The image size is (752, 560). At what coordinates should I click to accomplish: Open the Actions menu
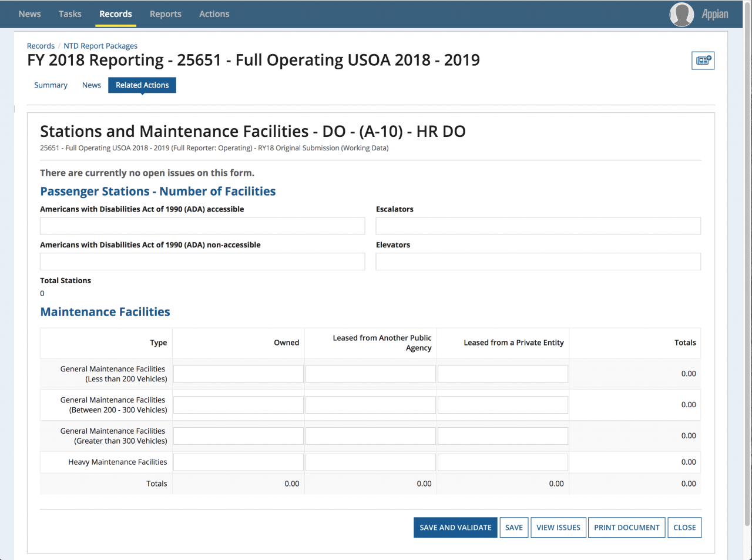(214, 14)
